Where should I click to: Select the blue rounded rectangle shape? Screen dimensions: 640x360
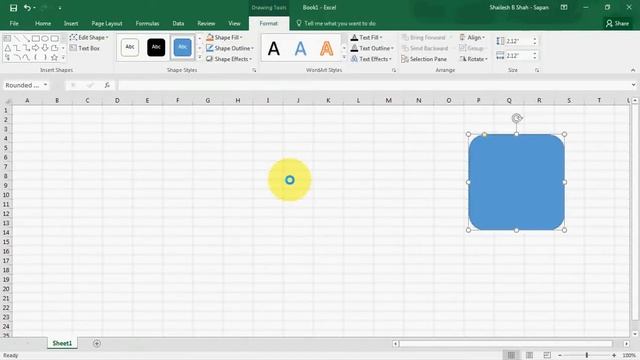click(x=516, y=182)
